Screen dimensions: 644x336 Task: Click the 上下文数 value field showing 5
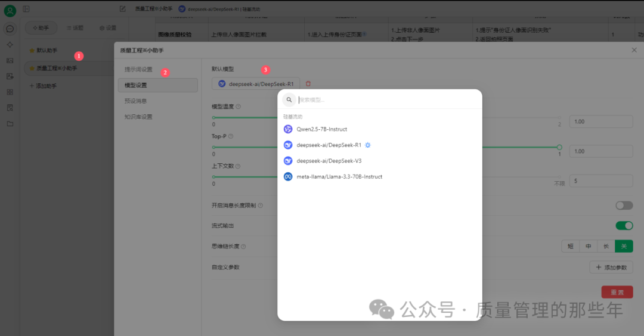coord(601,181)
